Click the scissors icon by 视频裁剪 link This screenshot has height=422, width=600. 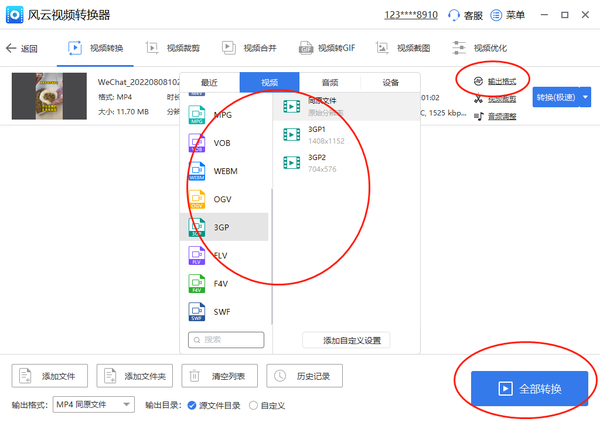tap(478, 99)
